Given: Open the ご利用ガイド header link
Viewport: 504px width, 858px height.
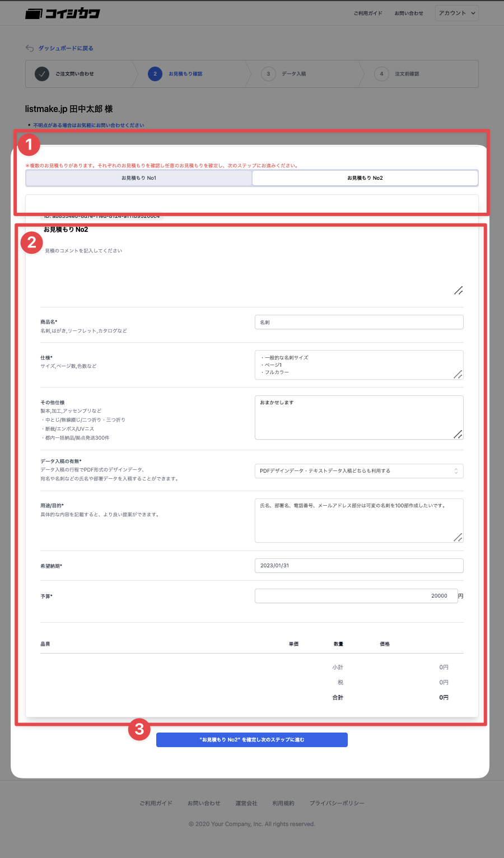Looking at the screenshot, I should click(368, 13).
